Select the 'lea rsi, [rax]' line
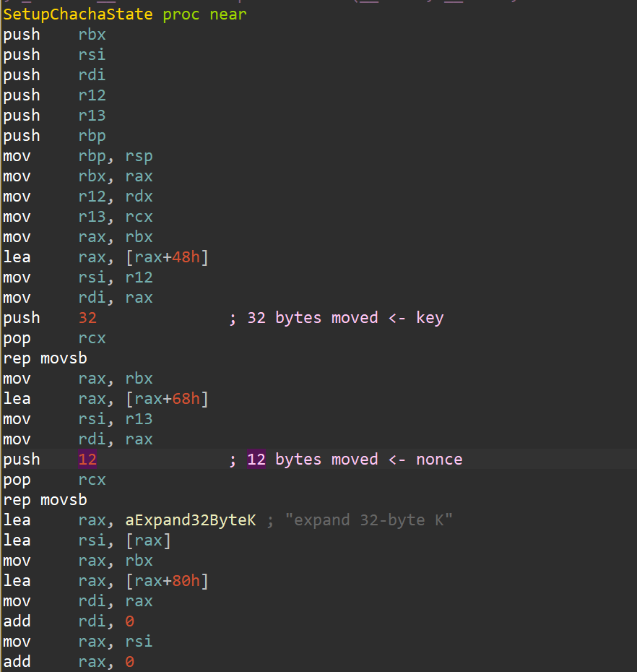 pos(87,540)
